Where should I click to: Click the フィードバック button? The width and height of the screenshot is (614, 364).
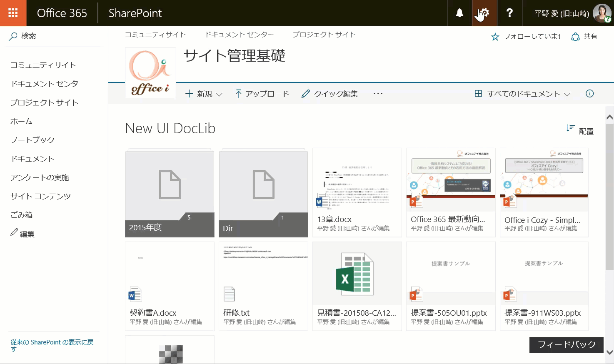point(567,345)
